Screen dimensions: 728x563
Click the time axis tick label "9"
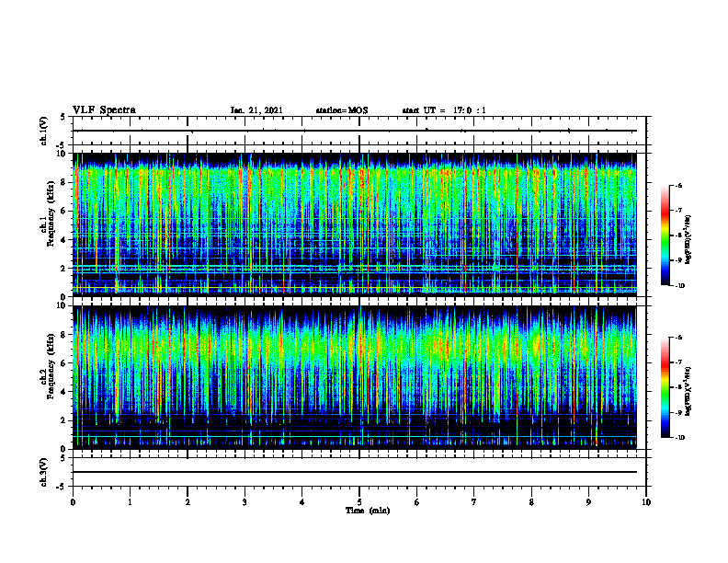point(588,502)
